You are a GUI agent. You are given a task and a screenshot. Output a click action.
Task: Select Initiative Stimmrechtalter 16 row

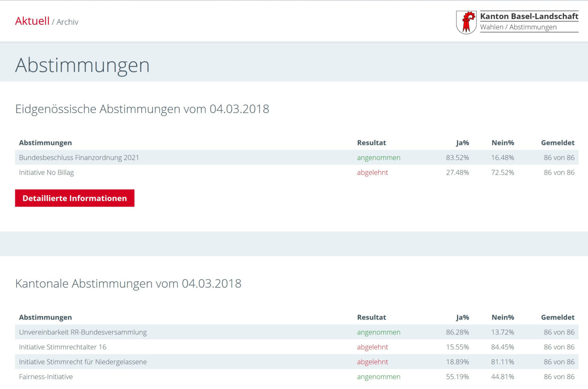(x=297, y=347)
